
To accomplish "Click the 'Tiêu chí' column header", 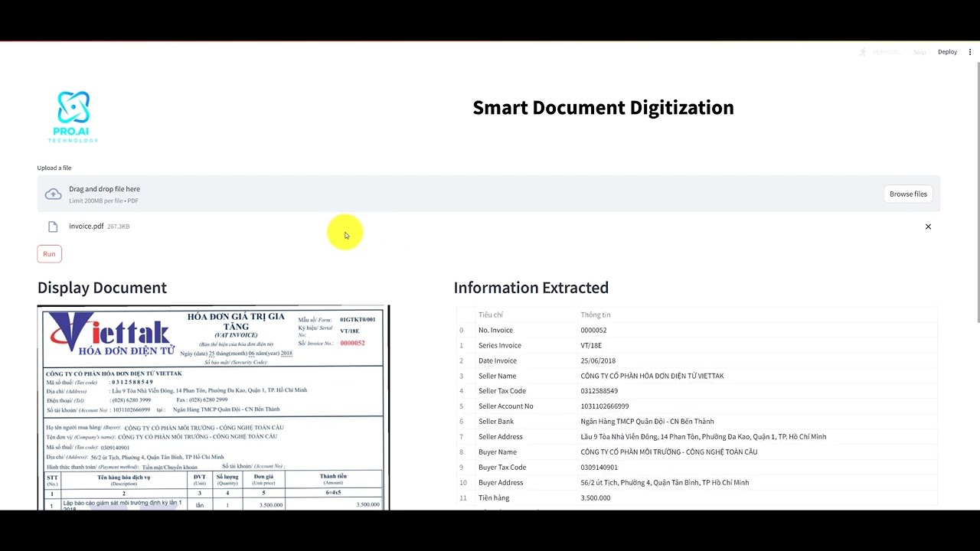I will pos(491,315).
